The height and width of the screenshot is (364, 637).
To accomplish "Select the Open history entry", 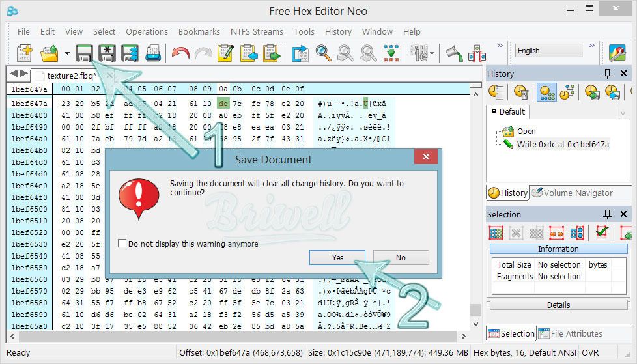I will [x=526, y=132].
